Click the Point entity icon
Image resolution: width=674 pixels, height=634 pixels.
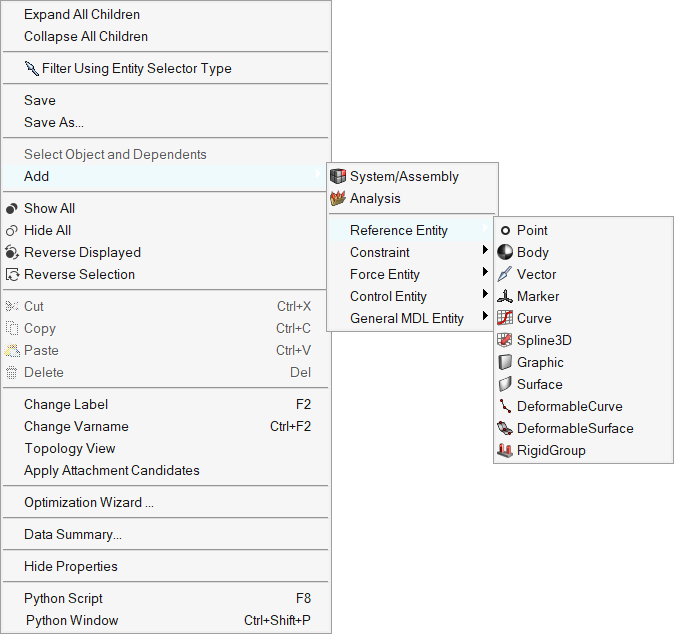[505, 231]
